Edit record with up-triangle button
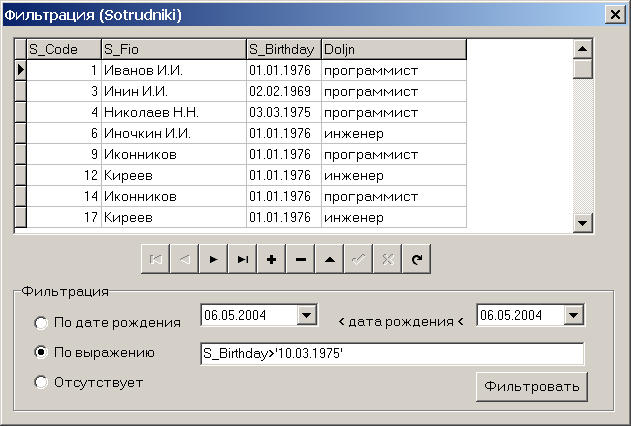 point(329,259)
